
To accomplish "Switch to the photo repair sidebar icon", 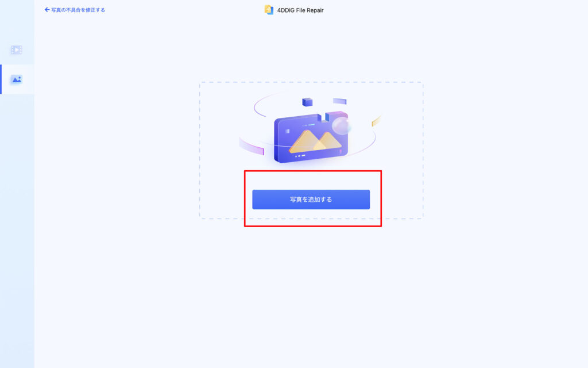I will coord(17,79).
